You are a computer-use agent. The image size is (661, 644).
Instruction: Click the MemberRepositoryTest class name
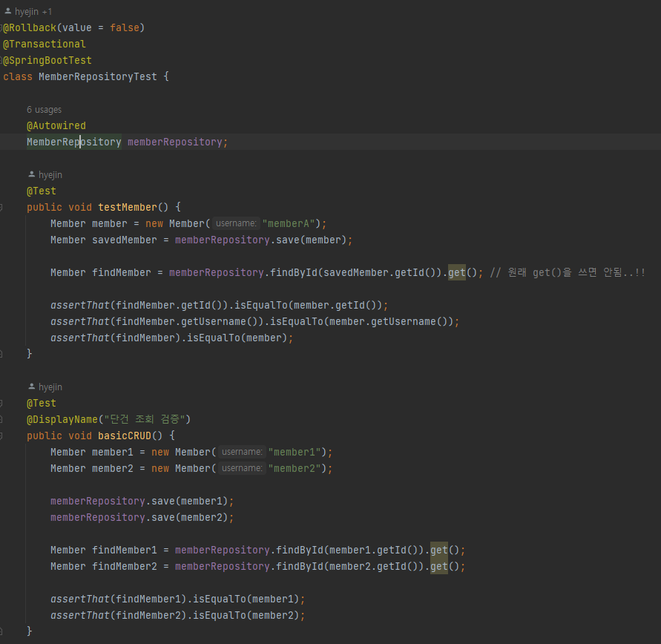pos(98,76)
